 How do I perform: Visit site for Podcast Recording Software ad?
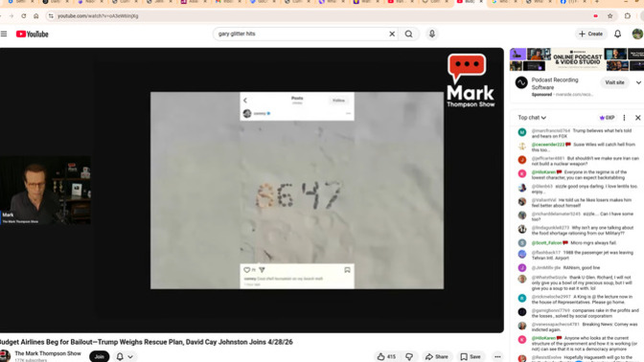click(614, 82)
